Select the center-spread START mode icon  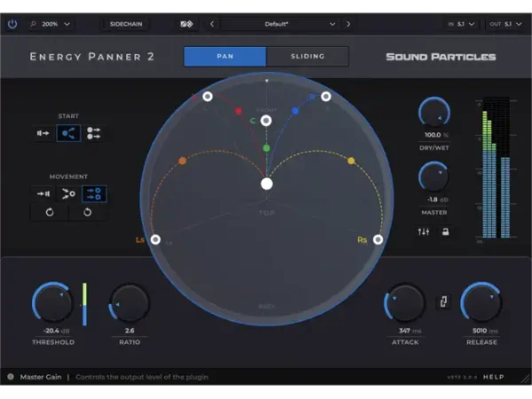tap(68, 133)
